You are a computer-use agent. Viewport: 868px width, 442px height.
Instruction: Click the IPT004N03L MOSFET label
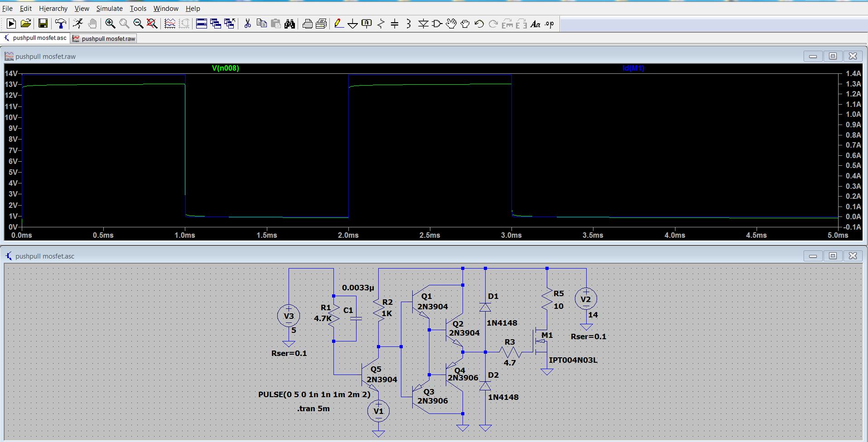(x=573, y=360)
